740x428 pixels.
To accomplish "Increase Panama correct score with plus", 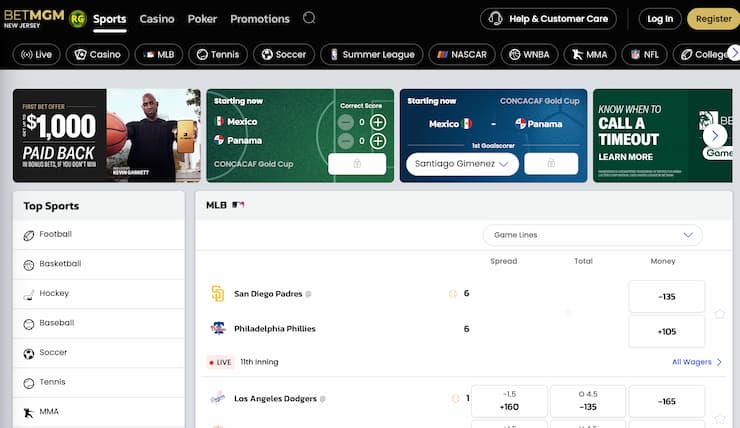I will tap(378, 141).
